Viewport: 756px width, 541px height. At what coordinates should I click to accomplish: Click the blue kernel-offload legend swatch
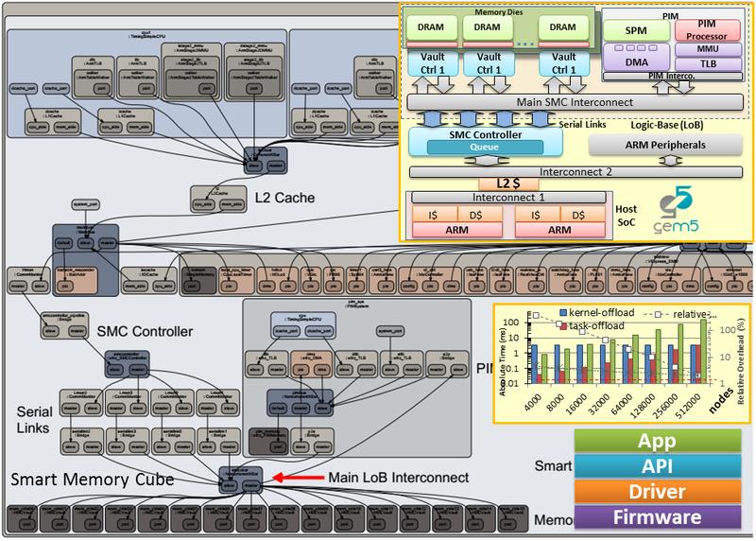pyautogui.click(x=563, y=313)
